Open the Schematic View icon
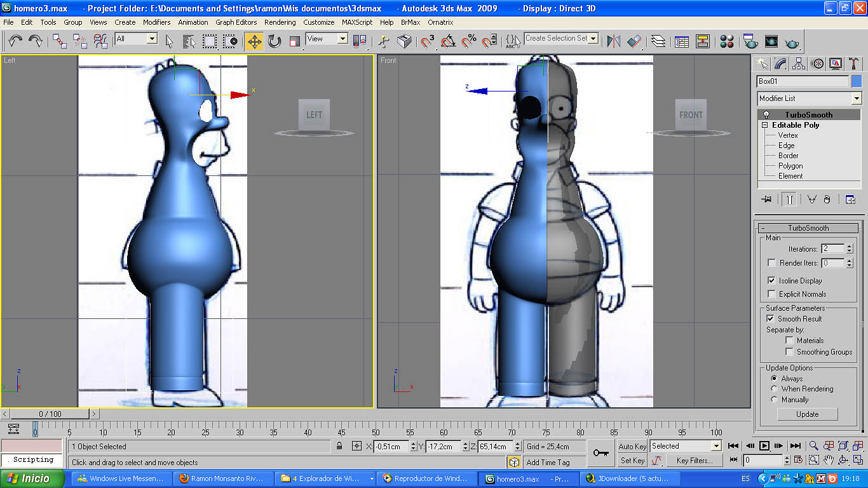The image size is (868, 488). coord(703,41)
